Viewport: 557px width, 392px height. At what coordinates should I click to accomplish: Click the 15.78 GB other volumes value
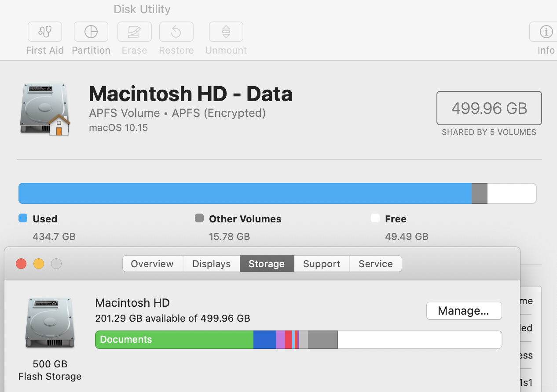pos(229,236)
